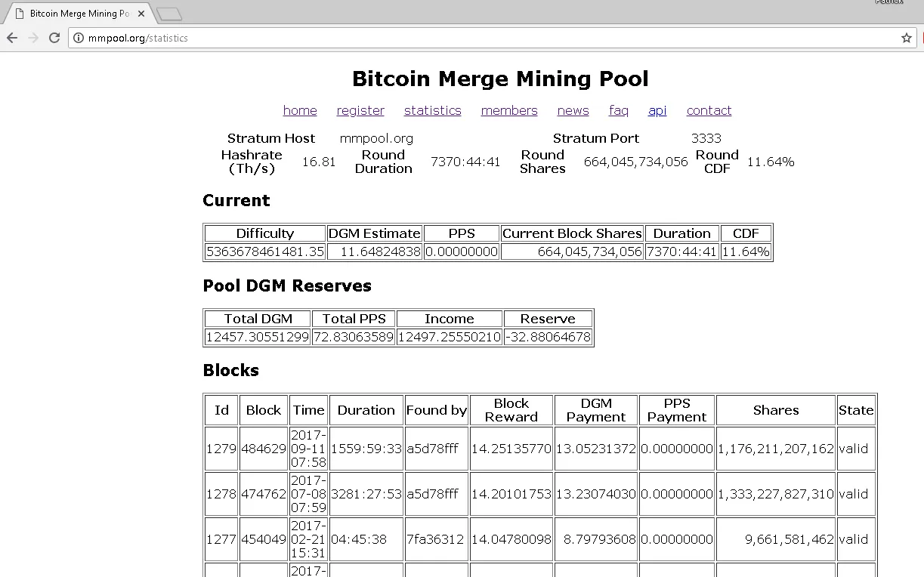Viewport: 924px width, 577px height.
Task: Select Income value 12497.25550210
Action: tap(449, 337)
